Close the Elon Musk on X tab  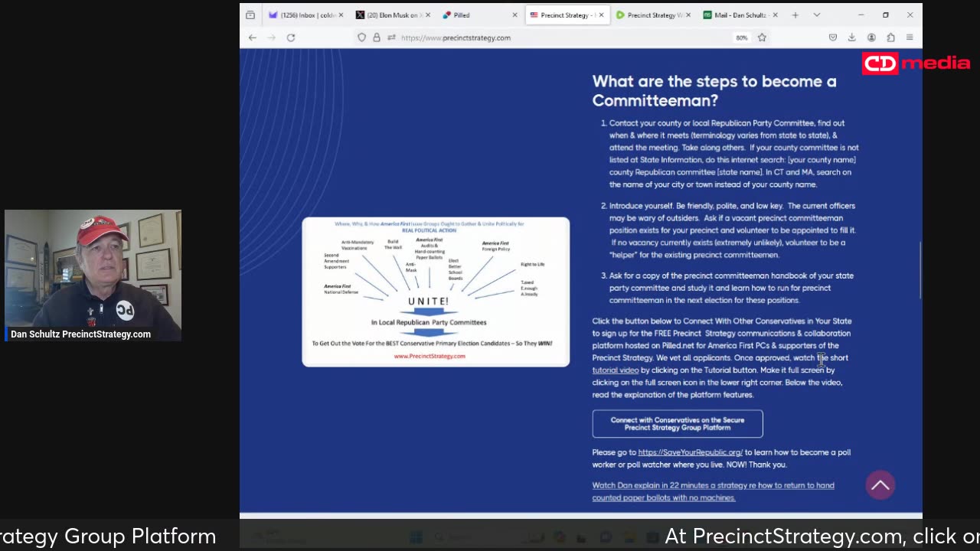[427, 15]
